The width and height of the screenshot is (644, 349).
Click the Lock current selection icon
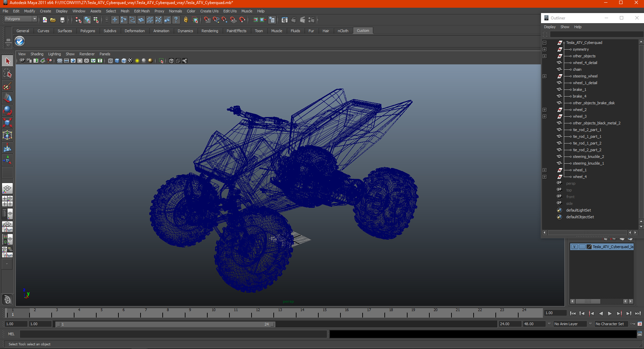coord(185,20)
